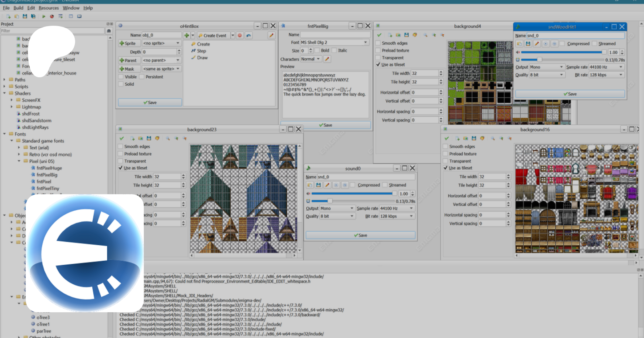Click the red delete event icon in oHintBox
This screenshot has width=644, height=338.
pos(240,35)
